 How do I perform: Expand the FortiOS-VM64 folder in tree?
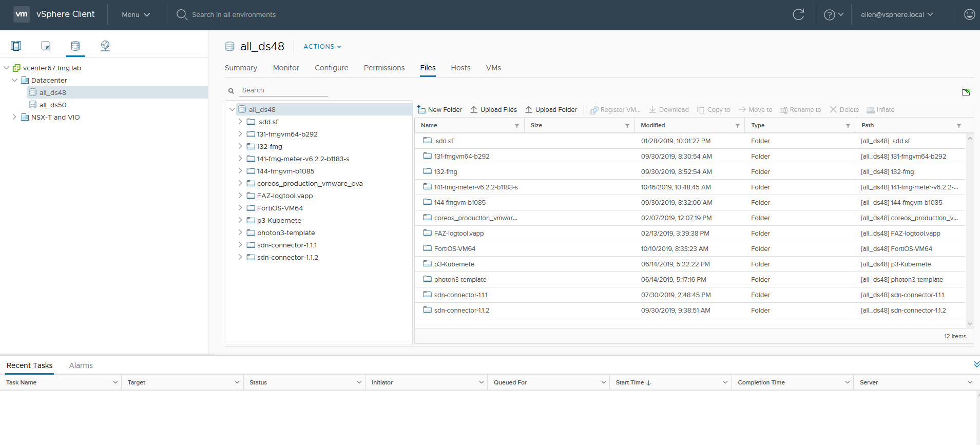click(240, 208)
